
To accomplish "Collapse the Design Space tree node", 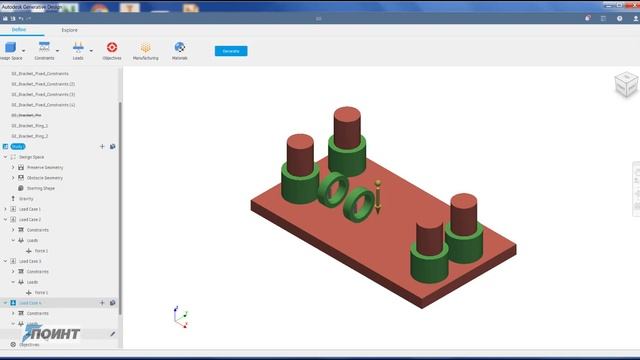I will click(x=5, y=157).
